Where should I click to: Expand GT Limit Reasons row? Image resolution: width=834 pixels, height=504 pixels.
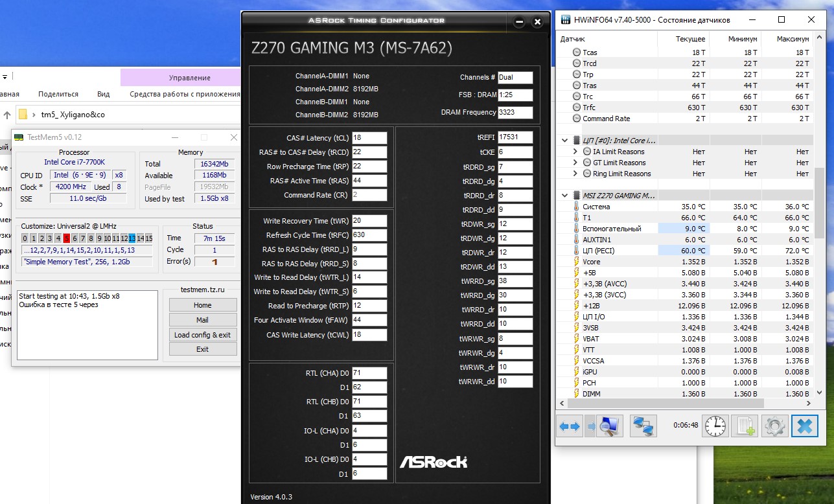(x=575, y=163)
